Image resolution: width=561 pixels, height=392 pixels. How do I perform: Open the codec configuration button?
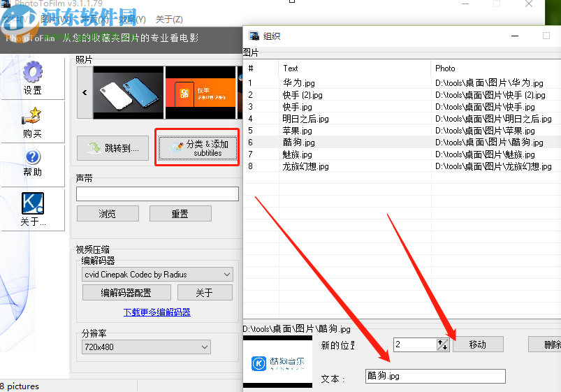click(x=126, y=293)
